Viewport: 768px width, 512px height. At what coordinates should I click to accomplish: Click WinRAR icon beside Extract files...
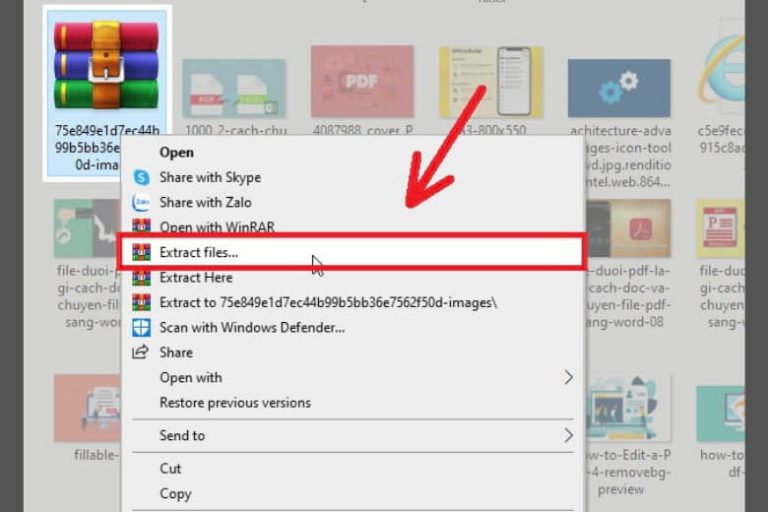142,252
